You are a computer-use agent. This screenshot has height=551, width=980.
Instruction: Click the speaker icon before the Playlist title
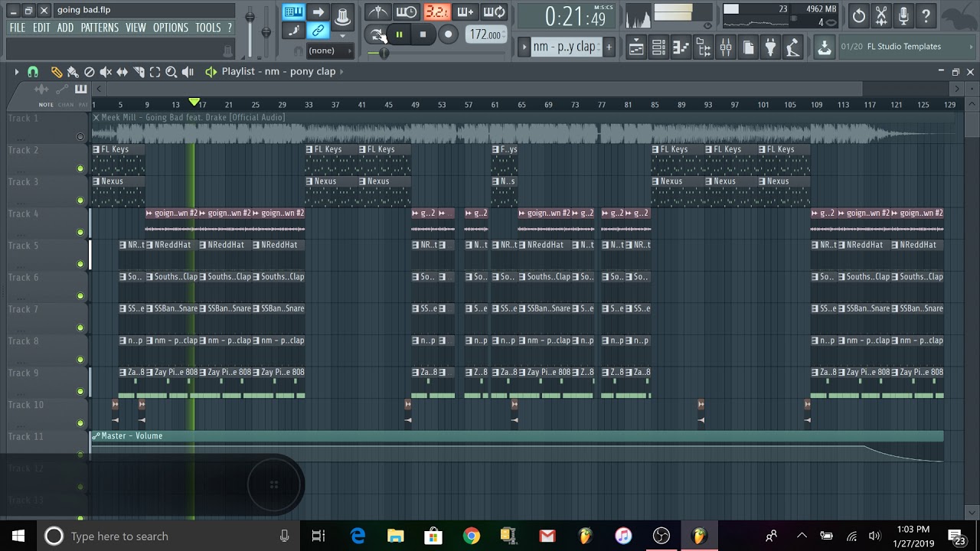[211, 71]
